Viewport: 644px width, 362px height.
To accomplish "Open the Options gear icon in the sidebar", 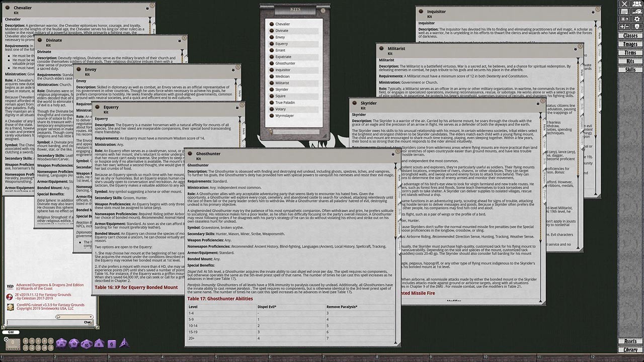I will [x=637, y=19].
